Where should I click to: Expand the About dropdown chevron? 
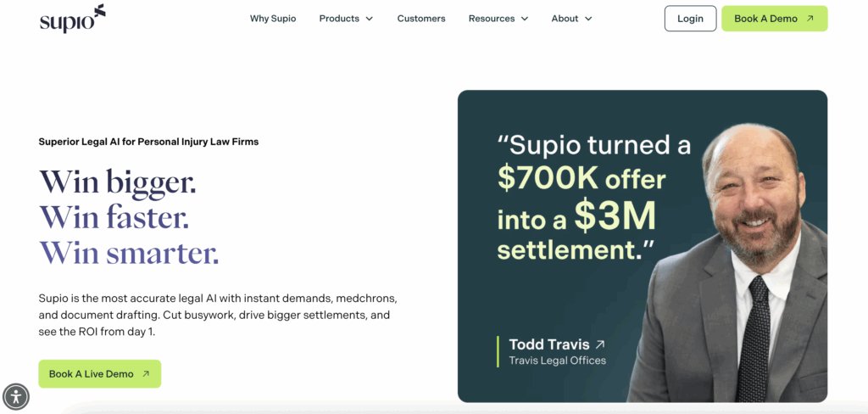(588, 19)
